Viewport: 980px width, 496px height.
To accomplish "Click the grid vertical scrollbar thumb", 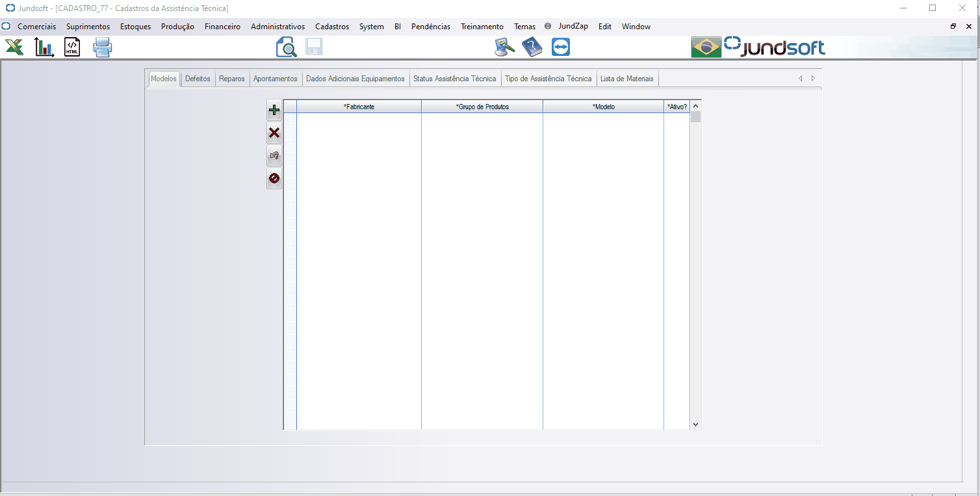I will tap(695, 117).
